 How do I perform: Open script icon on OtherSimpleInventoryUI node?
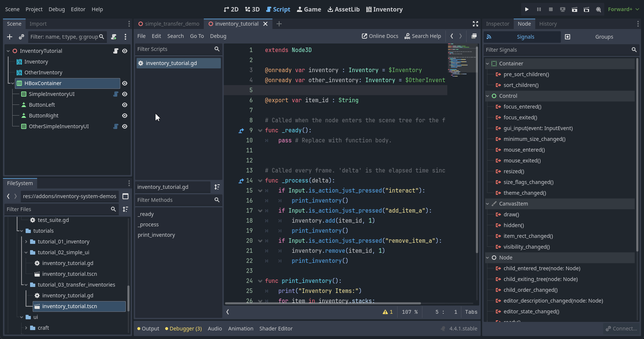pos(116,126)
